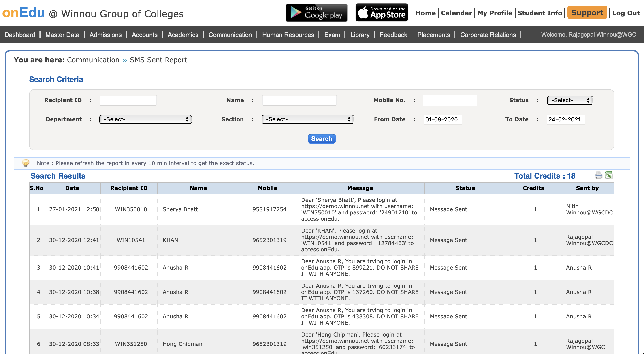Click the Recipient ID input field
This screenshot has width=644, height=354.
[128, 100]
